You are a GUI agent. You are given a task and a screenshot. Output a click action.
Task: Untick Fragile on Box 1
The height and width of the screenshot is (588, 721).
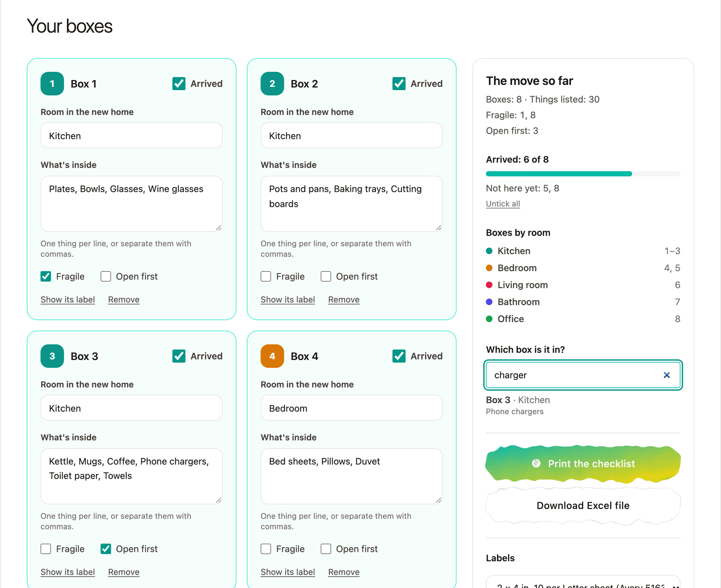coord(46,277)
